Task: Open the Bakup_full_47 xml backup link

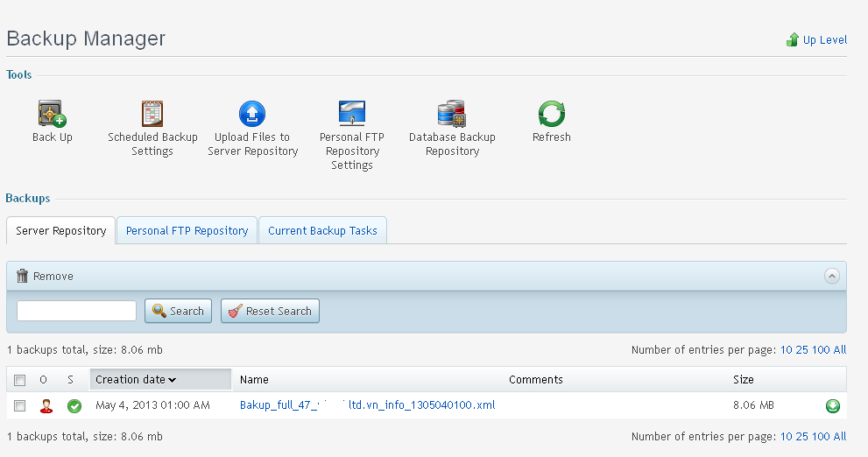Action: click(367, 405)
